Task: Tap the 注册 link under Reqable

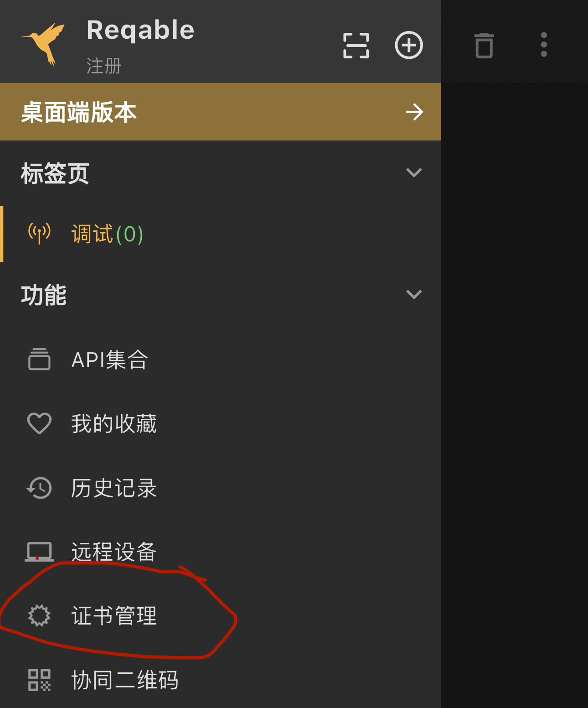Action: coord(104,66)
